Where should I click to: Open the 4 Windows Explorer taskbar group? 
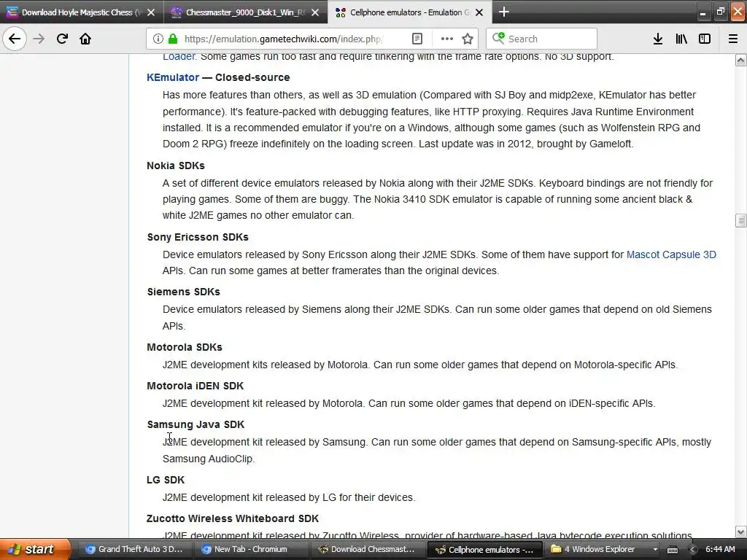coord(603,549)
